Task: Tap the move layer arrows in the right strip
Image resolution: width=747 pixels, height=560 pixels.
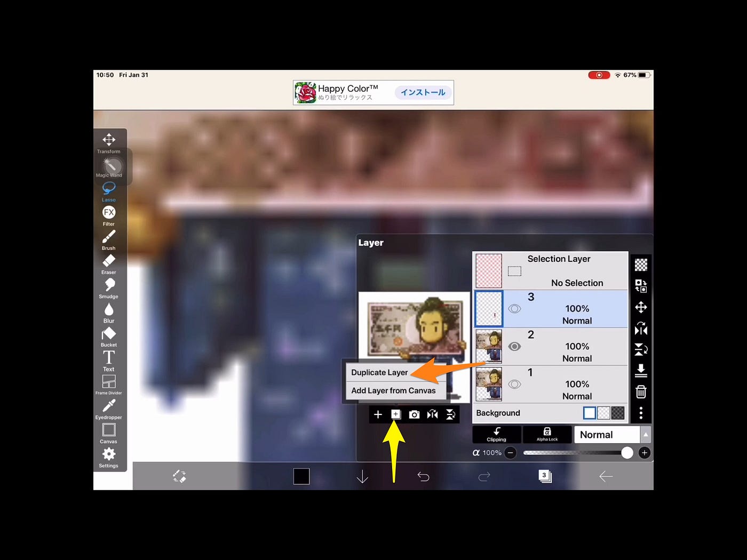Action: (641, 307)
